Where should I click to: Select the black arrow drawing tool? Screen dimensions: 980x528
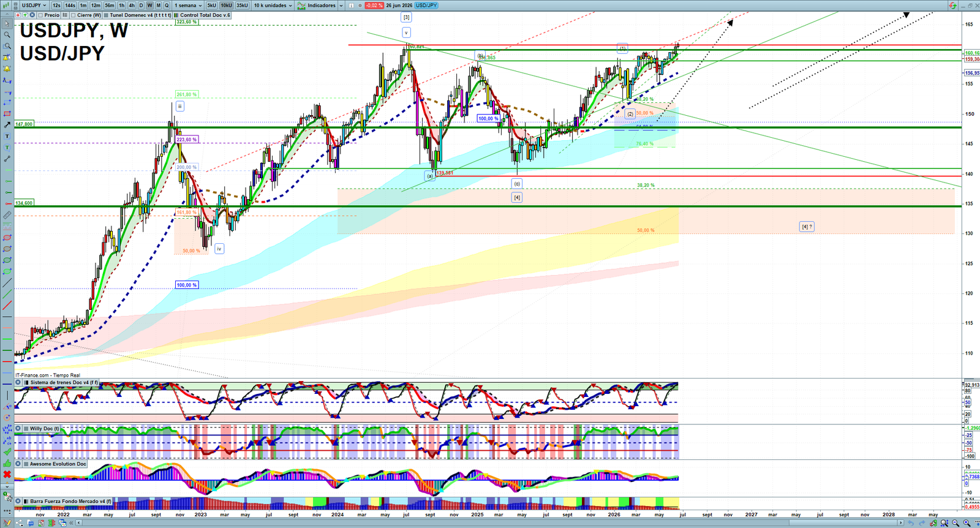pyautogui.click(x=7, y=125)
